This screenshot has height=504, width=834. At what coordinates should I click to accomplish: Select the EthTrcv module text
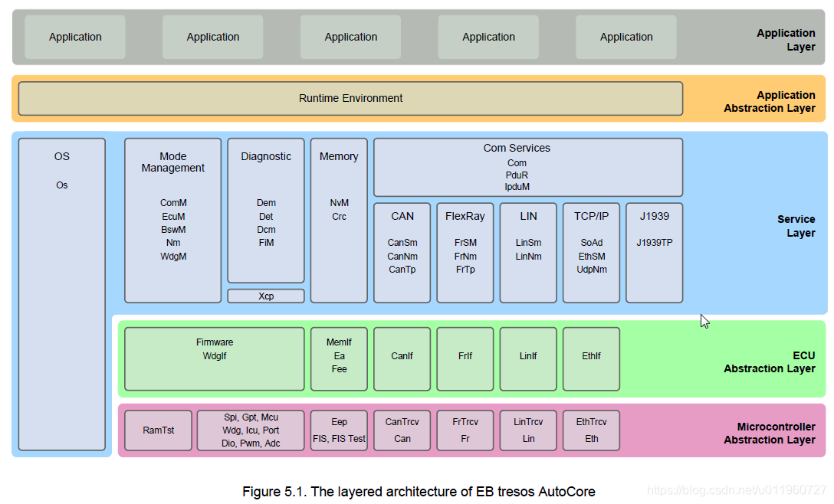click(x=591, y=422)
